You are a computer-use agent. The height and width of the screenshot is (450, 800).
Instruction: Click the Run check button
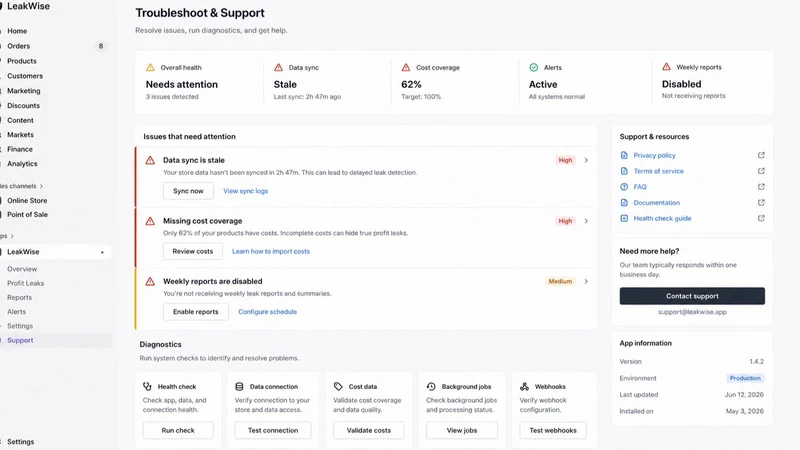coord(178,430)
